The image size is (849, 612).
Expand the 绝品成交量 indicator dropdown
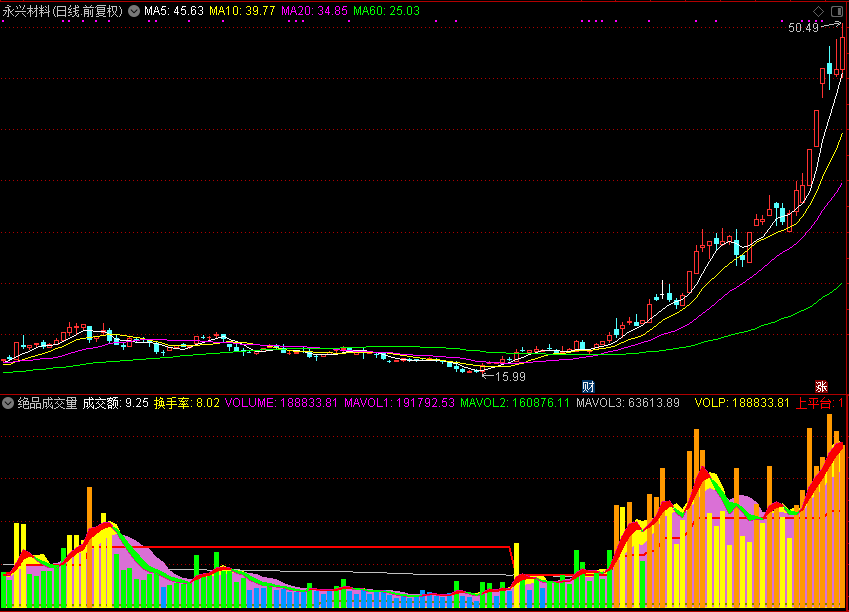tap(8, 403)
